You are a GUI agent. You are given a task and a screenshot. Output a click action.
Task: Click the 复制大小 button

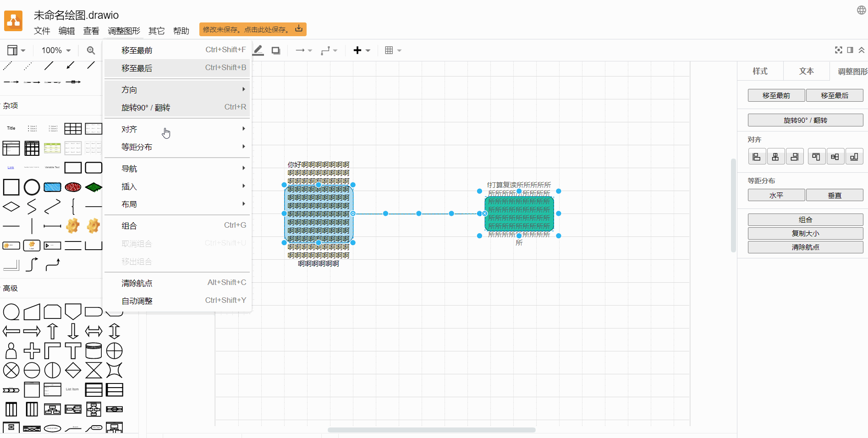point(805,233)
